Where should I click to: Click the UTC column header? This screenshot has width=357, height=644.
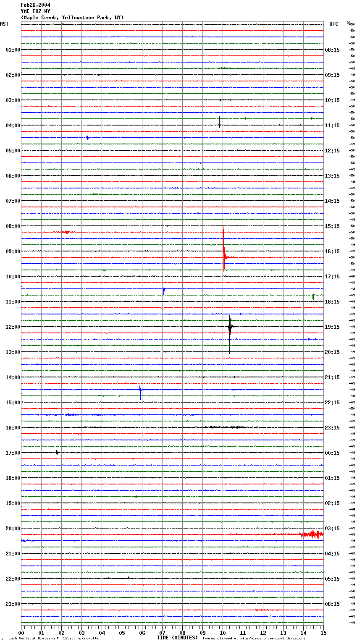(334, 24)
